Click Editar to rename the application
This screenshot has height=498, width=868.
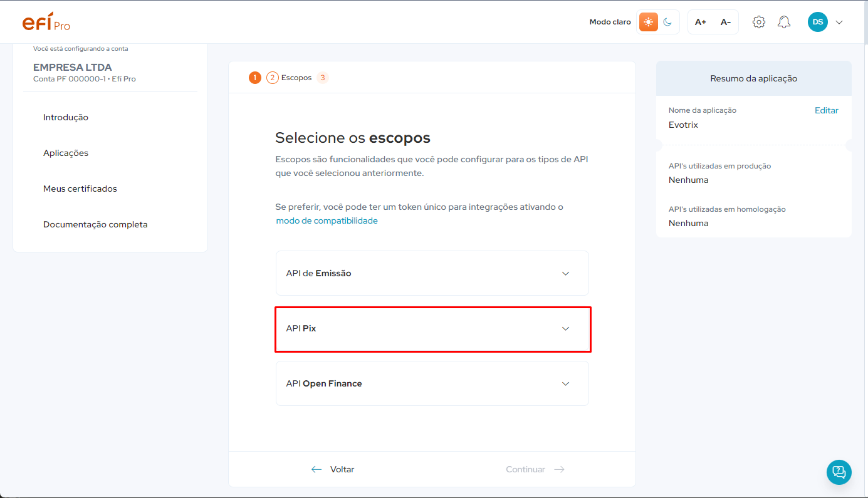pyautogui.click(x=826, y=110)
